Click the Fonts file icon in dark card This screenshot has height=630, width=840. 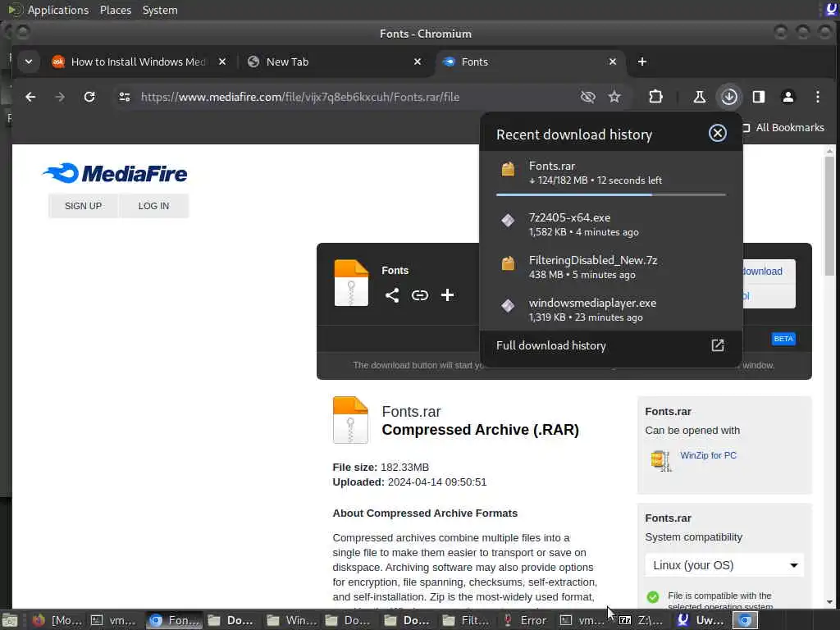coord(351,283)
